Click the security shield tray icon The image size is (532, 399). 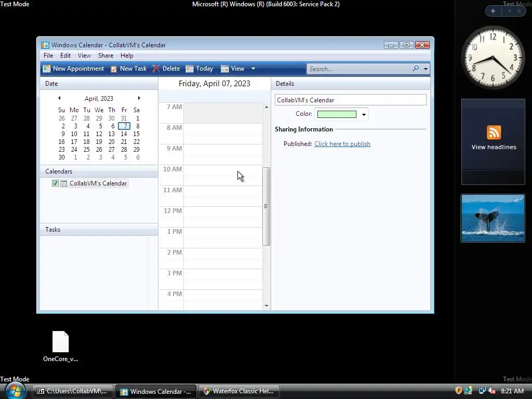458,391
